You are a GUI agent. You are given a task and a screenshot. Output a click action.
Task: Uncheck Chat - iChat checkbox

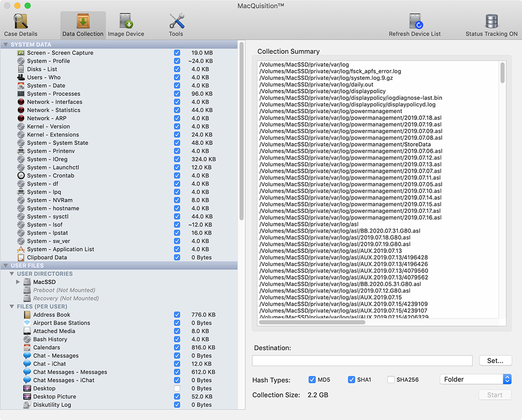tap(177, 364)
